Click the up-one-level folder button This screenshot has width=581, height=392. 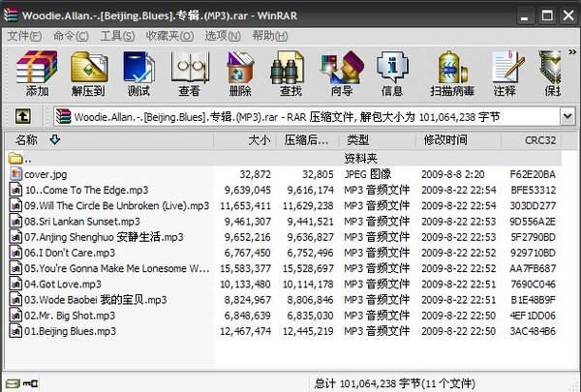tap(23, 116)
